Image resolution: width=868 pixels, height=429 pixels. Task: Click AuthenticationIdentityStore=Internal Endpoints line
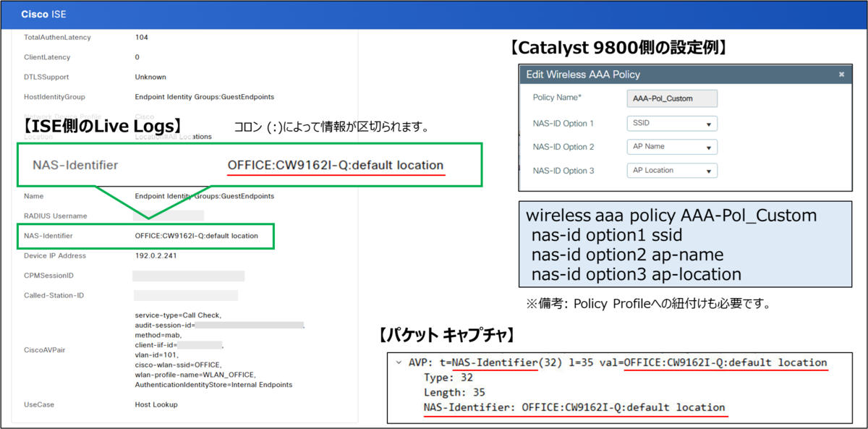pos(213,385)
